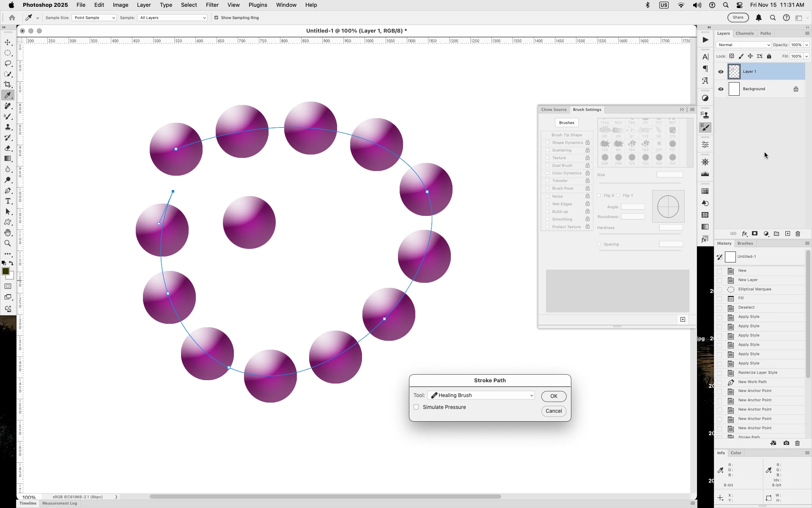Select the Crop tool
This screenshot has height=508, width=812.
(x=8, y=85)
